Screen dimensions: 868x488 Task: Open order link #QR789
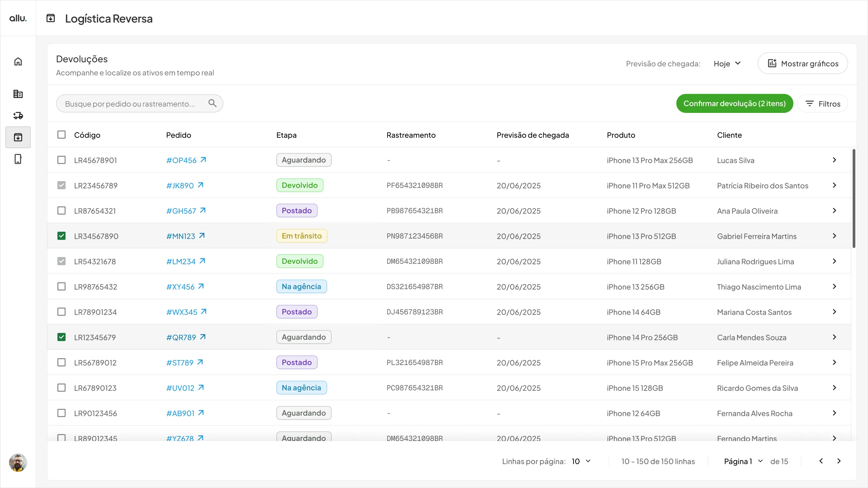[x=181, y=337]
